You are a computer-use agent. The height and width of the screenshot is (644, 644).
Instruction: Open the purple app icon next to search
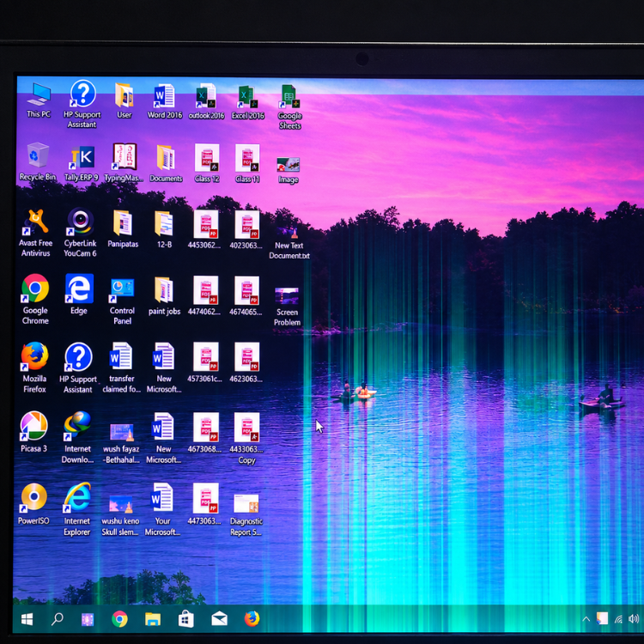click(87, 619)
